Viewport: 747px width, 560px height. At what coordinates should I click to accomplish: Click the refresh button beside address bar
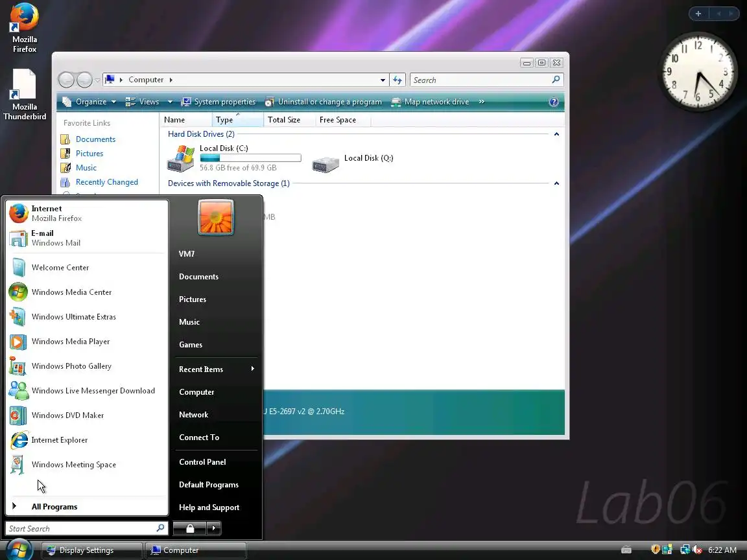397,80
